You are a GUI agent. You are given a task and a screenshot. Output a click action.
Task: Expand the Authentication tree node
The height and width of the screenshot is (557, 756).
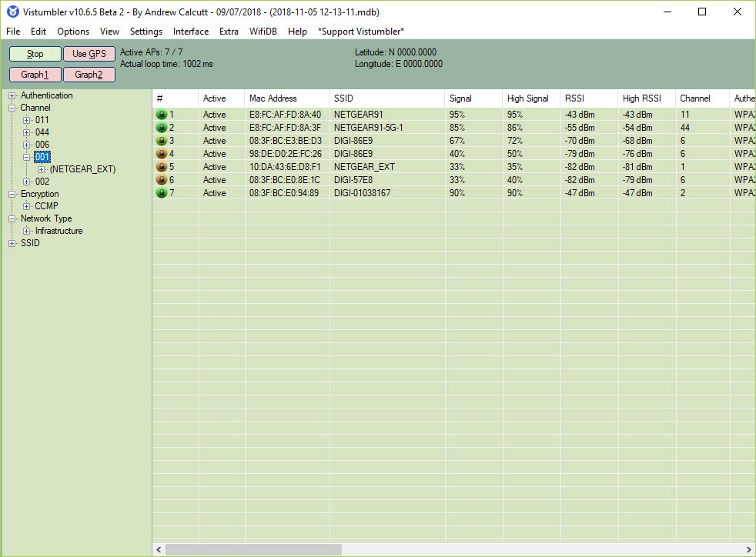click(12, 96)
